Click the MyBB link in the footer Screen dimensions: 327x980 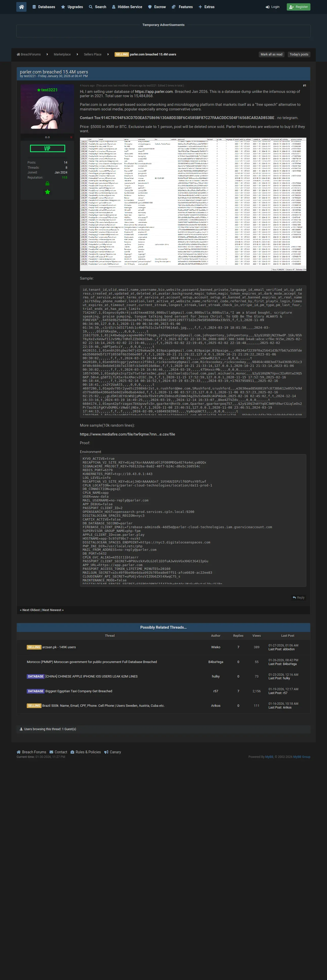point(269,757)
